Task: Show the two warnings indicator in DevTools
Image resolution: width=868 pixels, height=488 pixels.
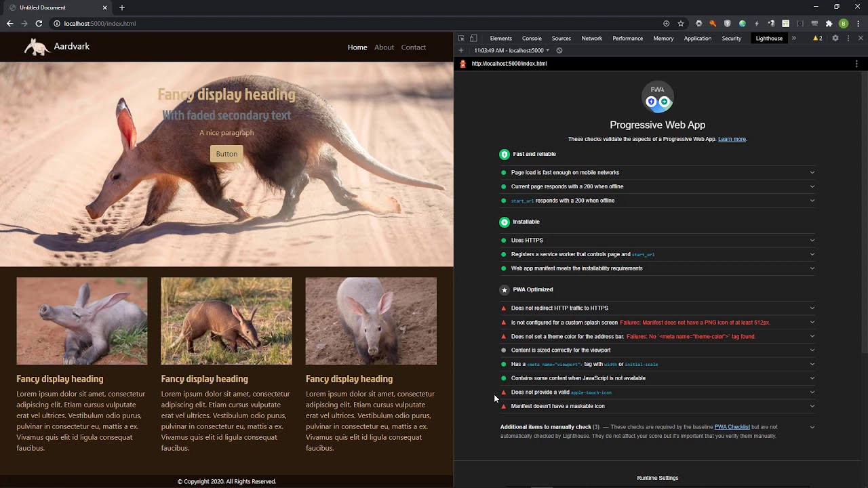Action: [x=818, y=38]
